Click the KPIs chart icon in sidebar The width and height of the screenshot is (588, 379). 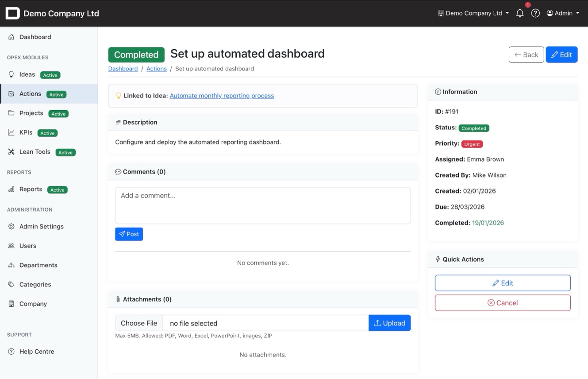tap(12, 132)
